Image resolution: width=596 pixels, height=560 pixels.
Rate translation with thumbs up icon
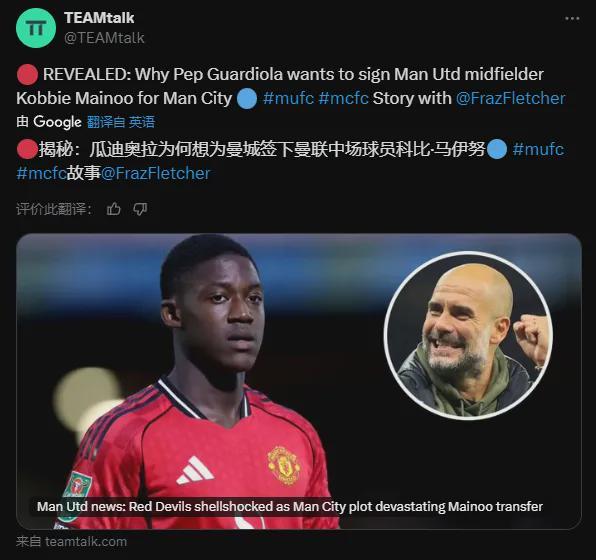coord(113,209)
